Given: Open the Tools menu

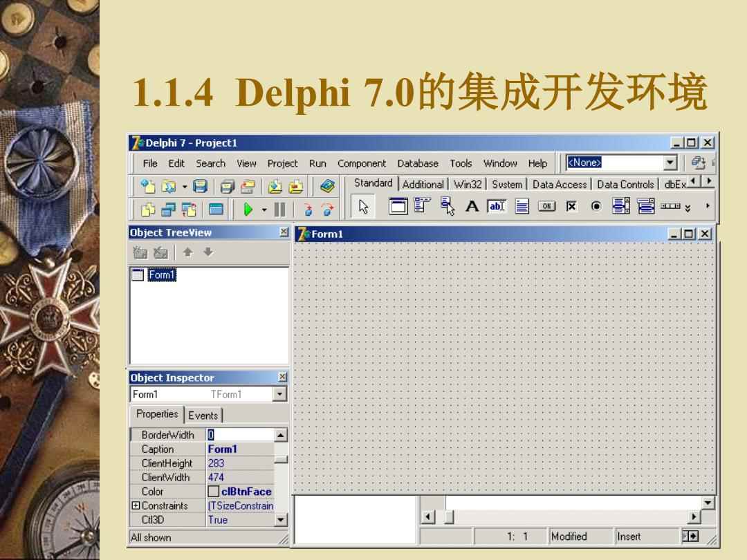Looking at the screenshot, I should [x=461, y=163].
